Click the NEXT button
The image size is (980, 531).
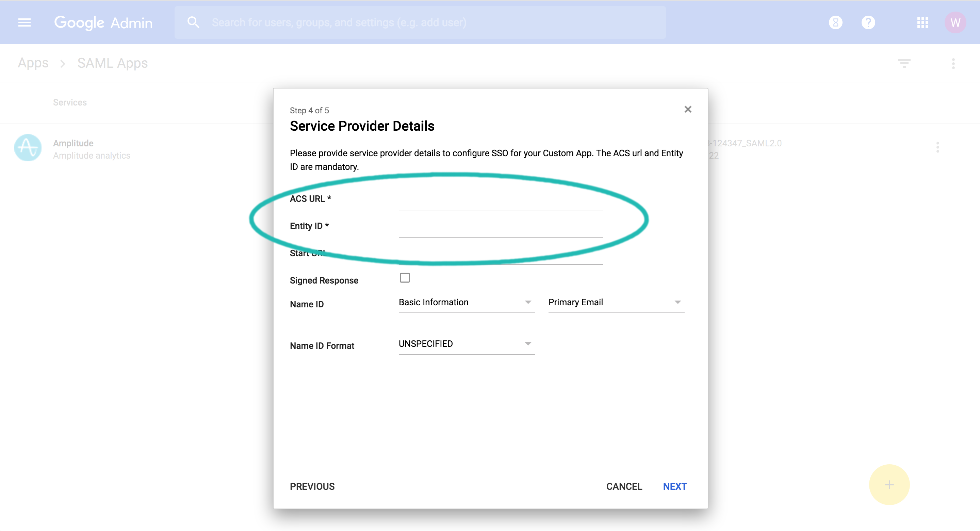(674, 486)
